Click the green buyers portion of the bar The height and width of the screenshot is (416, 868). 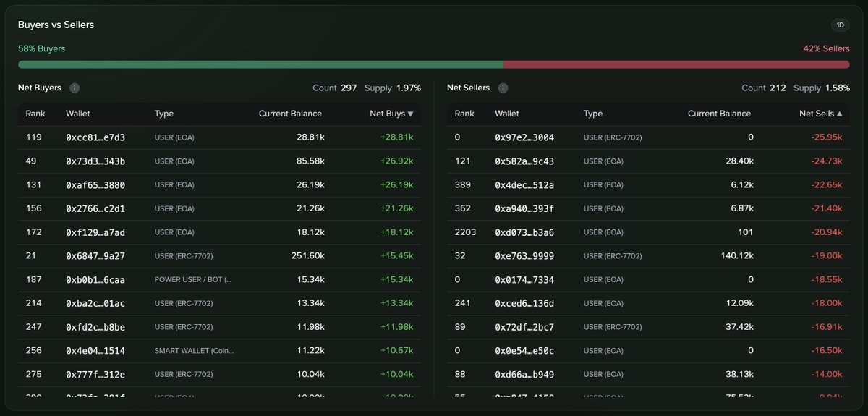[260, 65]
